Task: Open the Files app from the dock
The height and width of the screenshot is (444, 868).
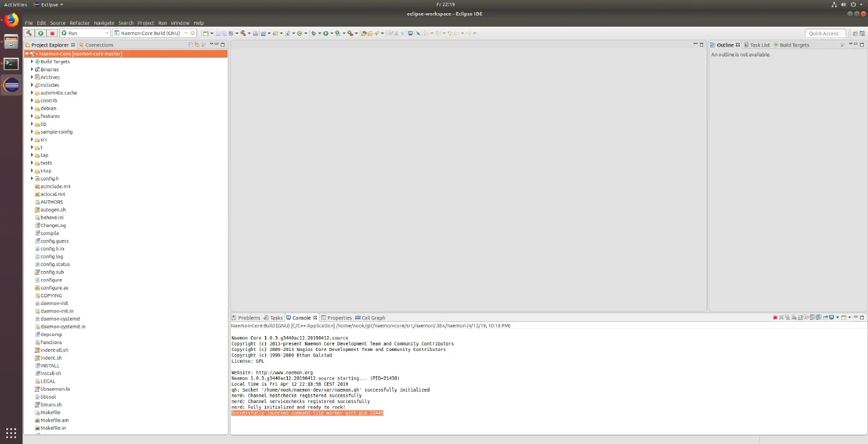Action: coord(11,42)
